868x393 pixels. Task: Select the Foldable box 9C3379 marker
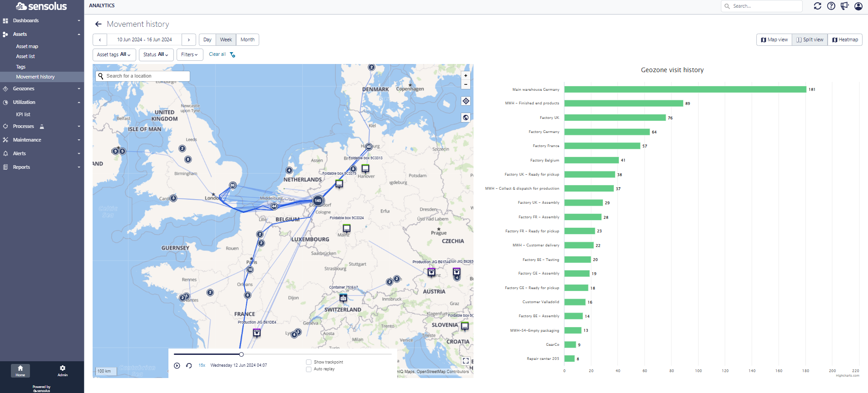[339, 184]
